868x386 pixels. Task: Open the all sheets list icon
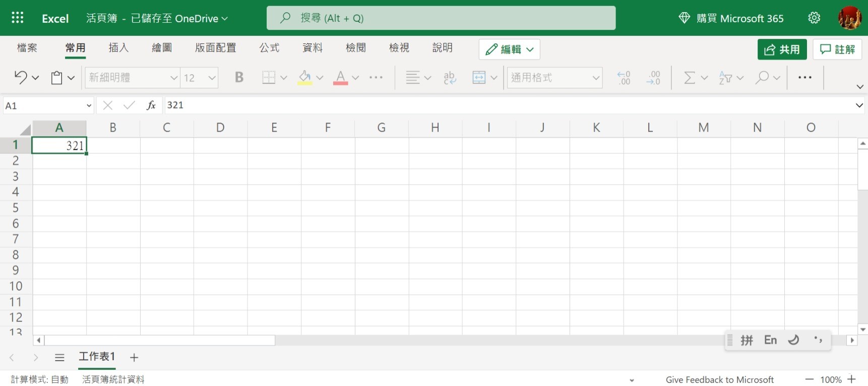pyautogui.click(x=59, y=358)
